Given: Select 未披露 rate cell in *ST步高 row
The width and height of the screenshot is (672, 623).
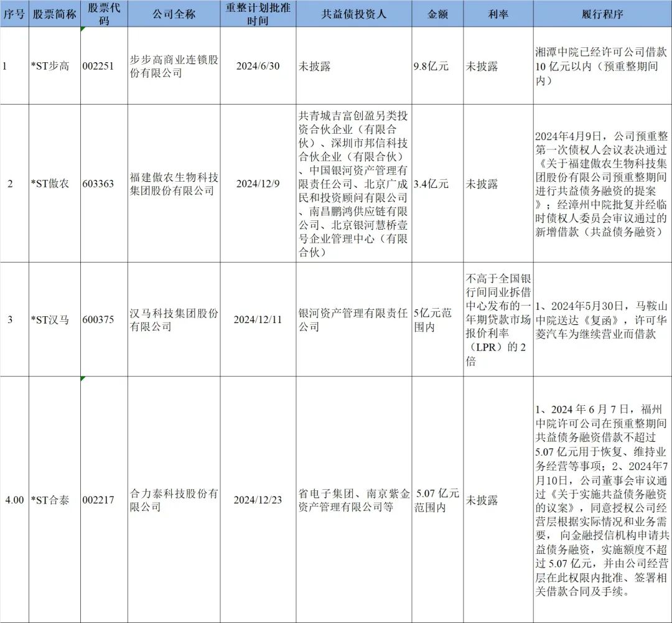Looking at the screenshot, I should click(498, 65).
